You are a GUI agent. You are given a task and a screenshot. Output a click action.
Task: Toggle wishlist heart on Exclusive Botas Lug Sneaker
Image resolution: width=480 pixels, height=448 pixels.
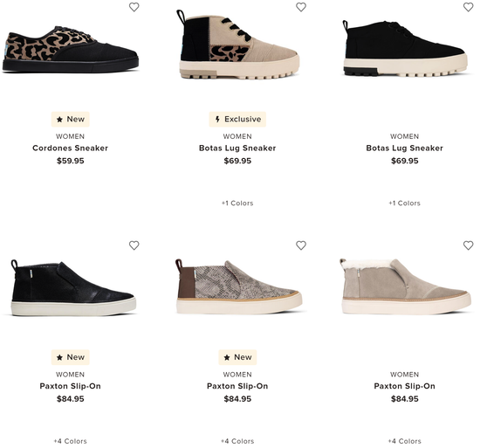pos(301,7)
